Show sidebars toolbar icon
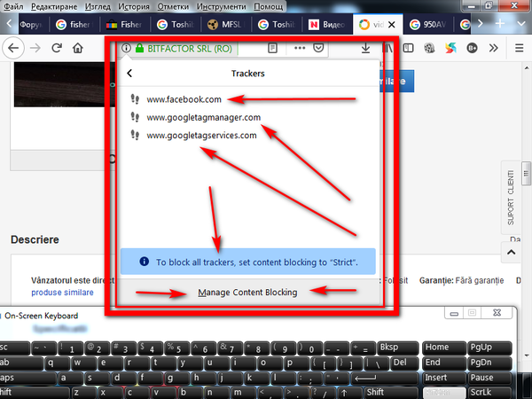The height and width of the screenshot is (399, 532). tap(408, 48)
